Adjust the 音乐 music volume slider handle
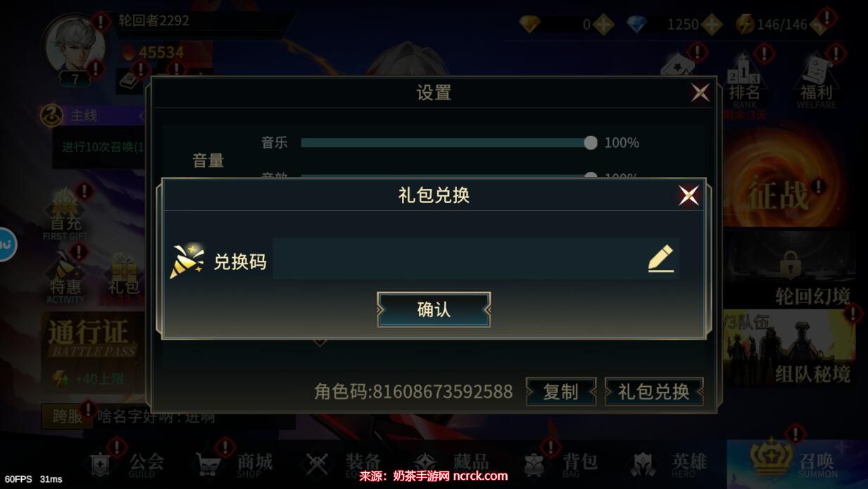868x489 pixels. (x=591, y=143)
